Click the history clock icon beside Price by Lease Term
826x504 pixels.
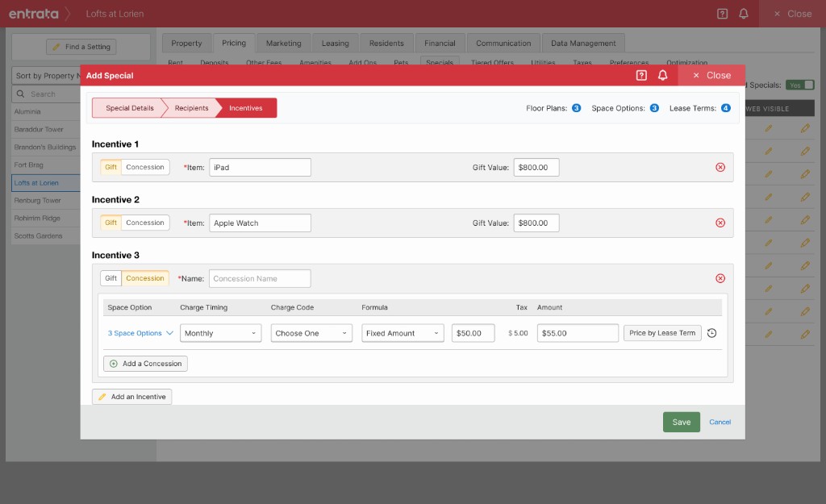(711, 333)
